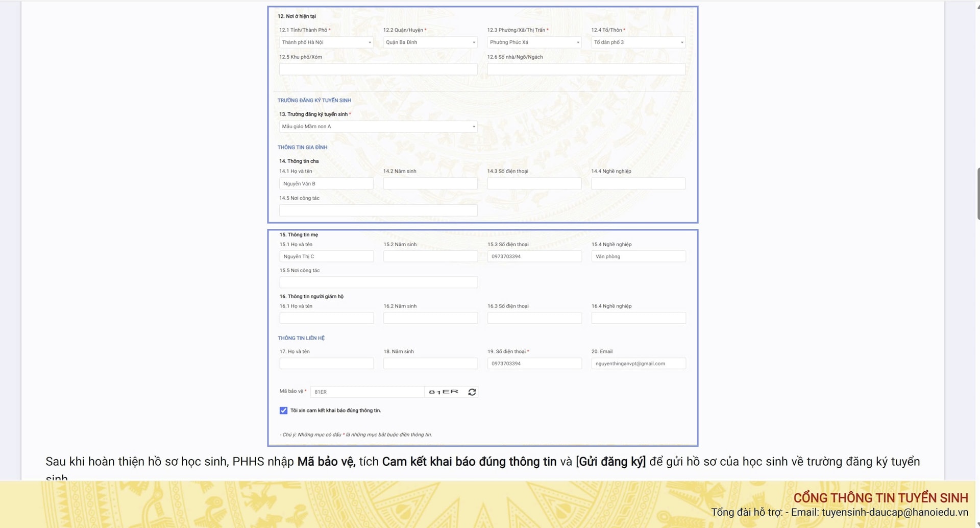Screen dimensions: 980x528
Task: Click the contact phone number field 19
Action: click(534, 364)
